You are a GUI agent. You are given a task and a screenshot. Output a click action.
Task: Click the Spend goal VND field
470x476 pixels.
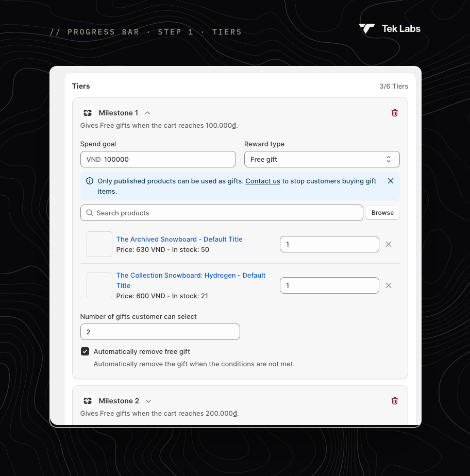pos(158,159)
